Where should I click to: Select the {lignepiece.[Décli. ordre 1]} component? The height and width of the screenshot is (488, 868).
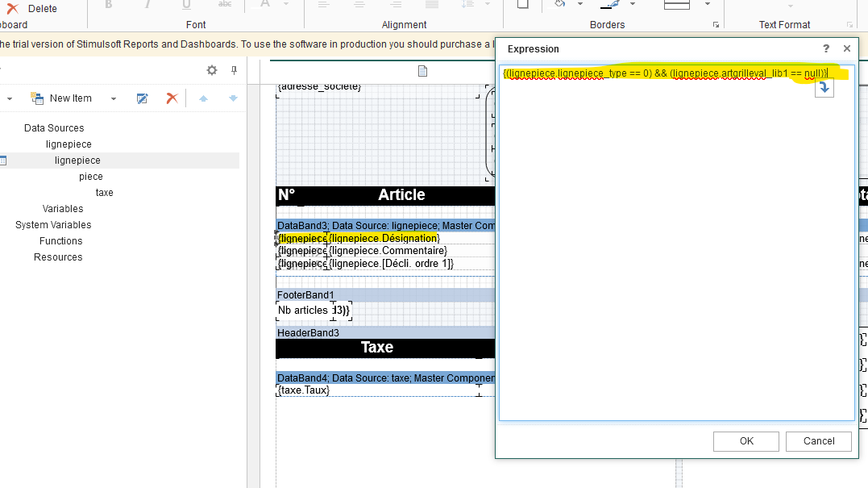coord(392,264)
